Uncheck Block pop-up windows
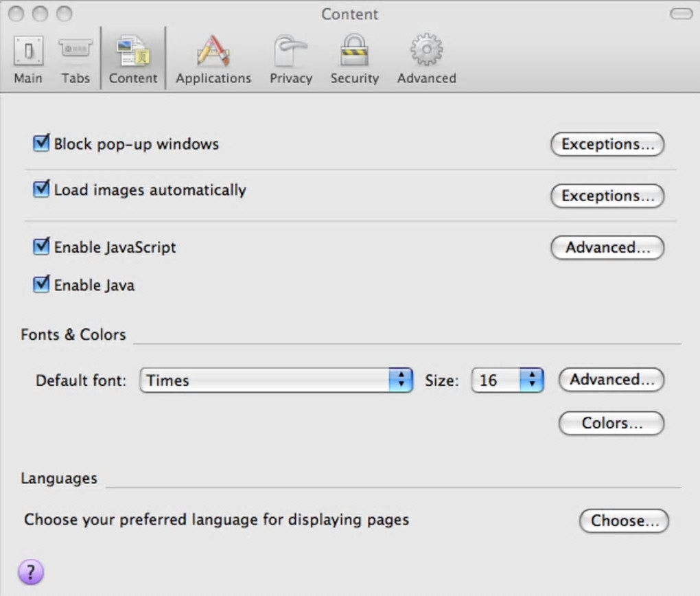Image resolution: width=700 pixels, height=596 pixels. click(42, 144)
